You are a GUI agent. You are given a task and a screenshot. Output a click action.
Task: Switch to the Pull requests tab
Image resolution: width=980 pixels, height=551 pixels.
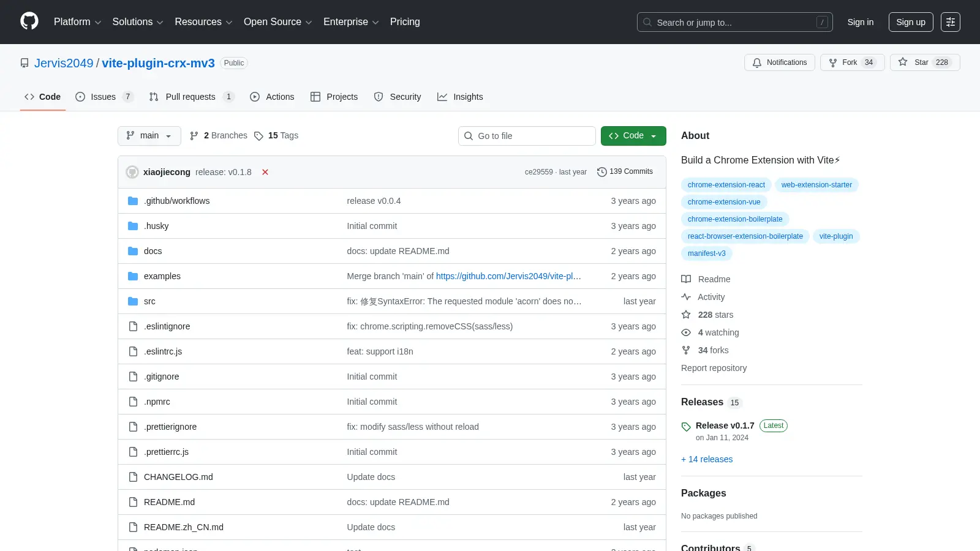[191, 97]
